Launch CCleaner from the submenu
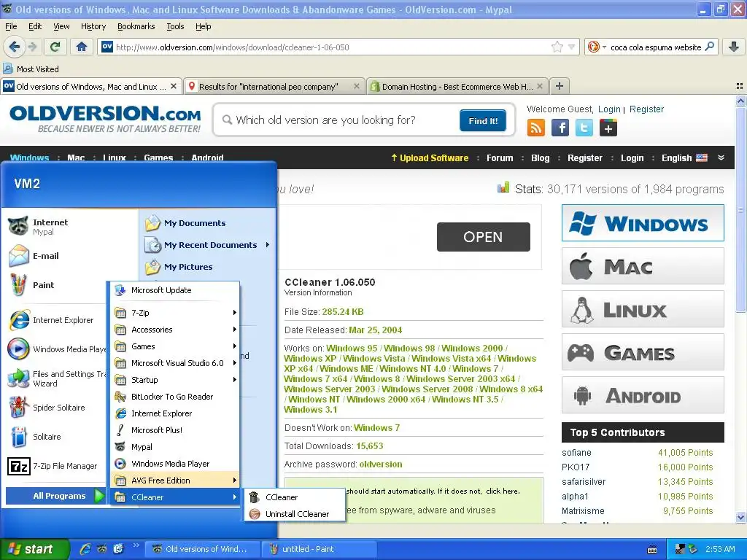This screenshot has height=560, width=747. [x=294, y=497]
